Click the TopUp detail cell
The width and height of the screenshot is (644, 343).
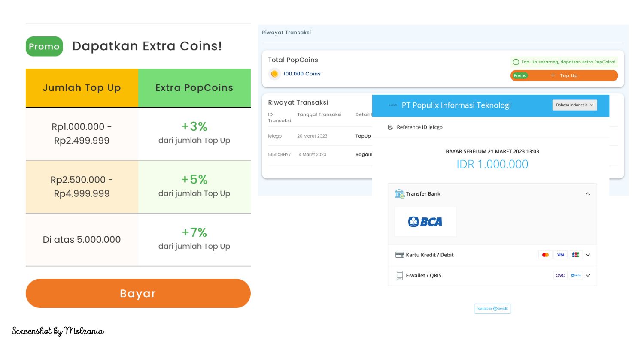tap(363, 136)
